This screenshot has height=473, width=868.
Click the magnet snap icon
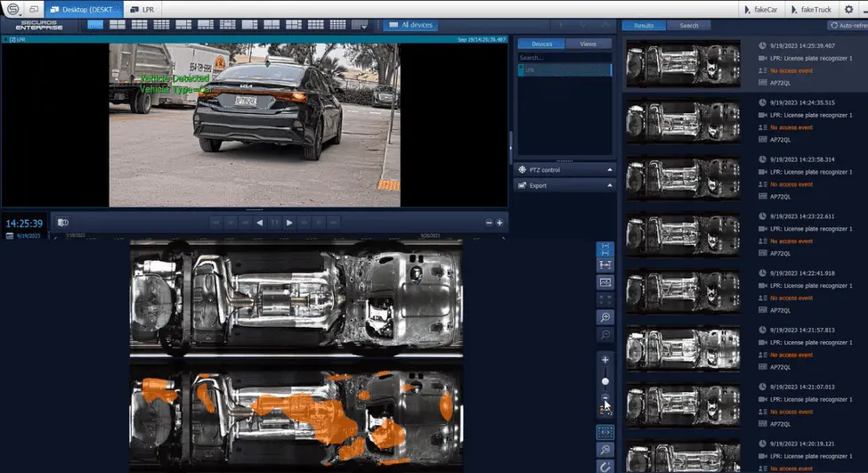pyautogui.click(x=605, y=467)
